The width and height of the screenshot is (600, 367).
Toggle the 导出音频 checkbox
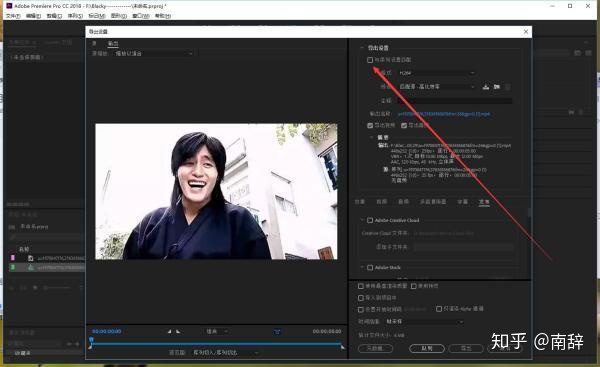404,125
